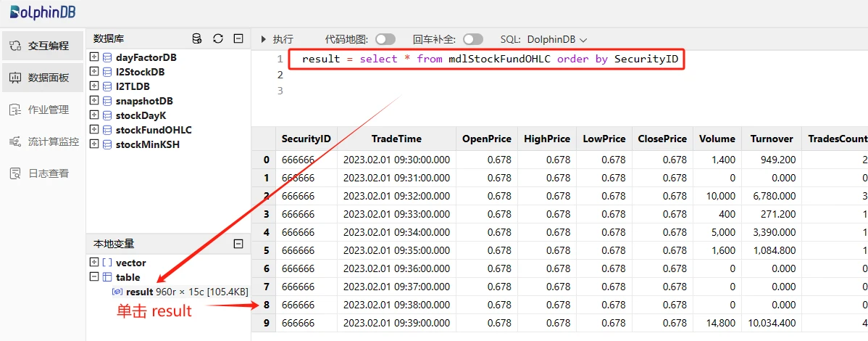Collapse the 本地变量 panel tree

pyautogui.click(x=238, y=244)
